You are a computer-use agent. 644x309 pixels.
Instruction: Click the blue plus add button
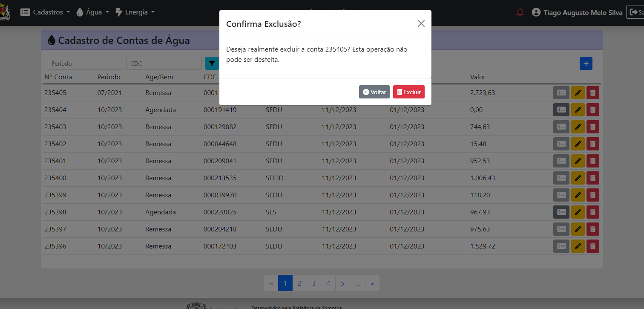(x=586, y=64)
